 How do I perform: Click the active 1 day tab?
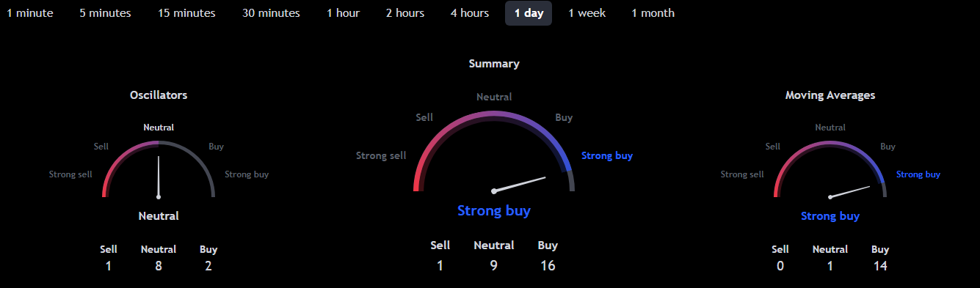coord(529,13)
